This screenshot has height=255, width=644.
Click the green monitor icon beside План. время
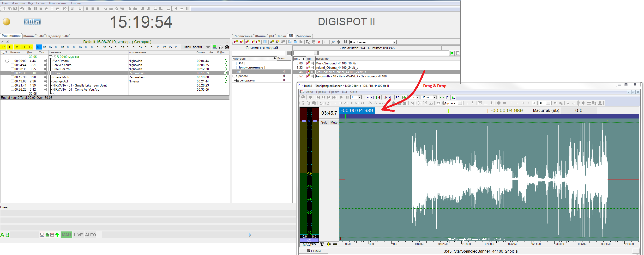(215, 47)
